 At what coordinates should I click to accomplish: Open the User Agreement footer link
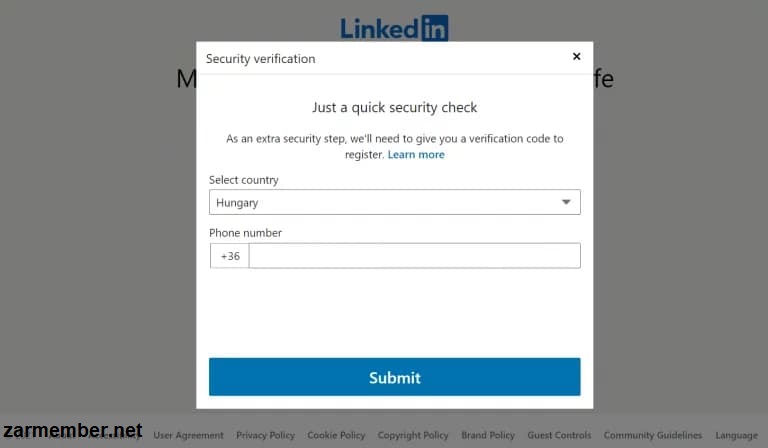188,435
